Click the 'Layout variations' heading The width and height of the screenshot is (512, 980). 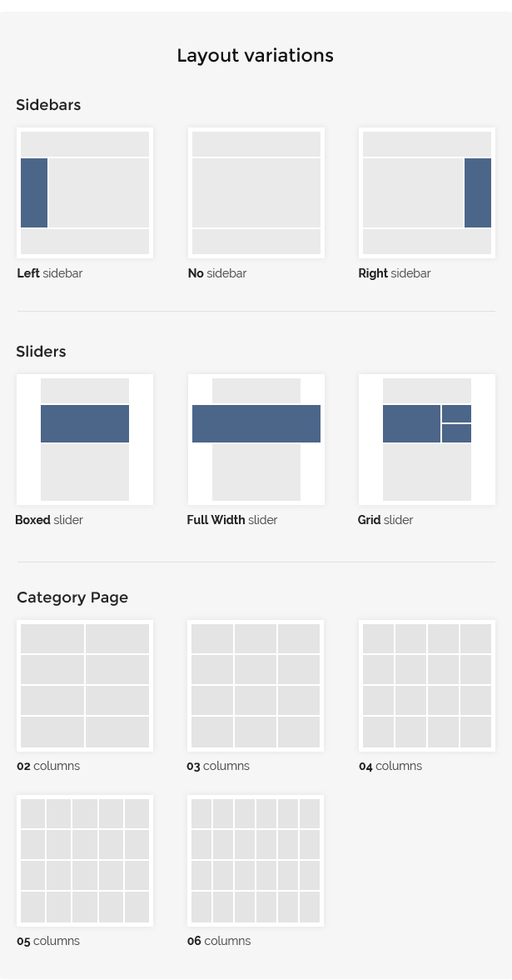256,56
